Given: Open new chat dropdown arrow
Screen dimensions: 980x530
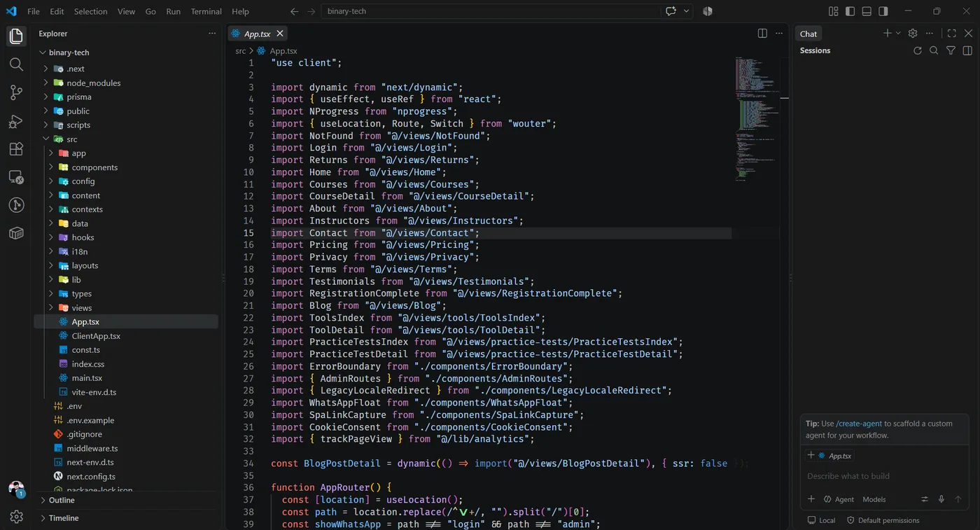Looking at the screenshot, I should pos(898,34).
